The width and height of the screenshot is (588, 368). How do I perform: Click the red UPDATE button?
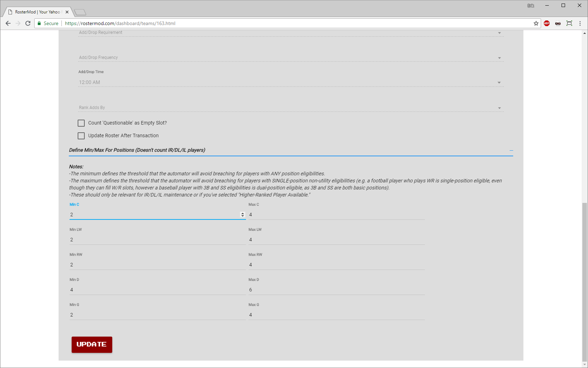[x=92, y=344]
